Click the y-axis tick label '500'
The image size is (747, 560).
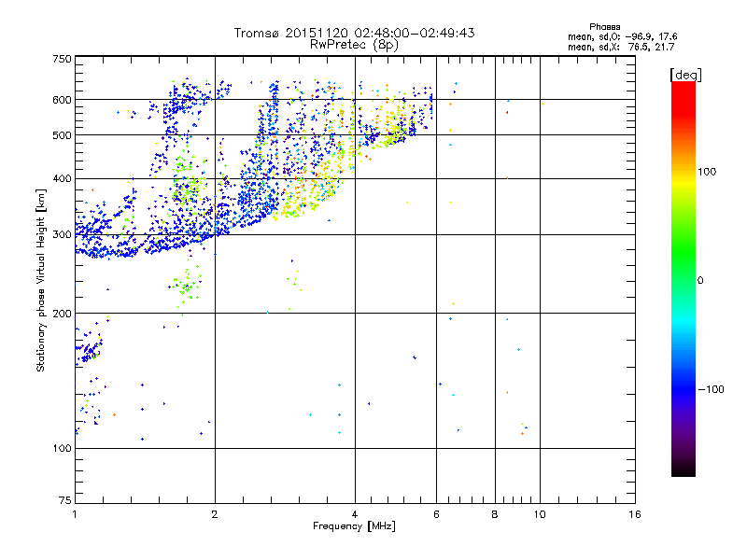point(62,135)
